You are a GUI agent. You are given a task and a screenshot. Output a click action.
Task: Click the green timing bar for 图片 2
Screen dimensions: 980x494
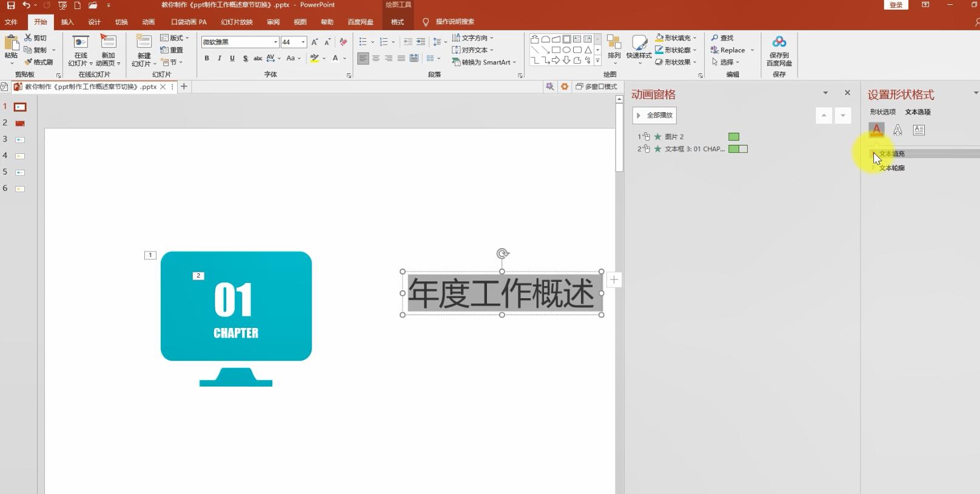pyautogui.click(x=734, y=137)
